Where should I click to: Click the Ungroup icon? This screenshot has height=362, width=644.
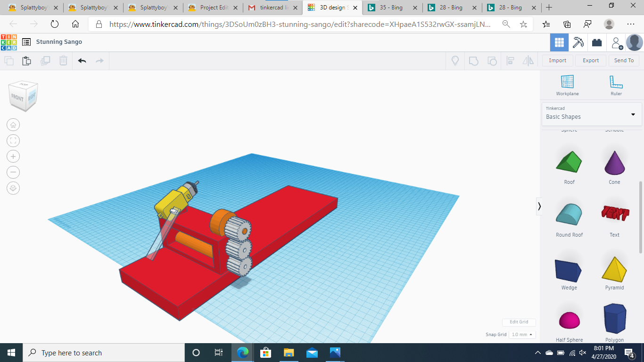click(x=492, y=60)
